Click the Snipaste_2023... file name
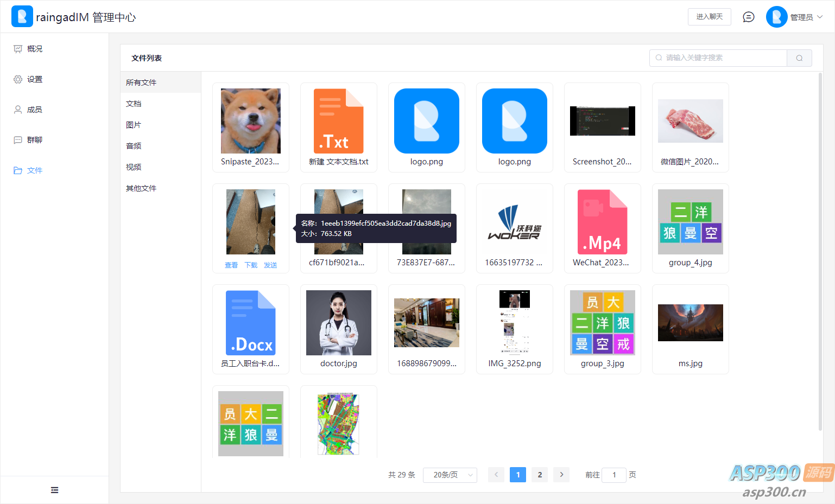 [x=250, y=162]
